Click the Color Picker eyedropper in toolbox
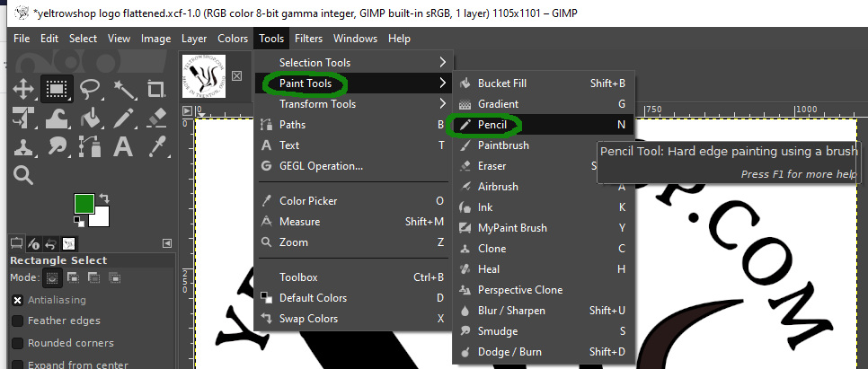Screen dimensions: 868x369 tap(155, 145)
